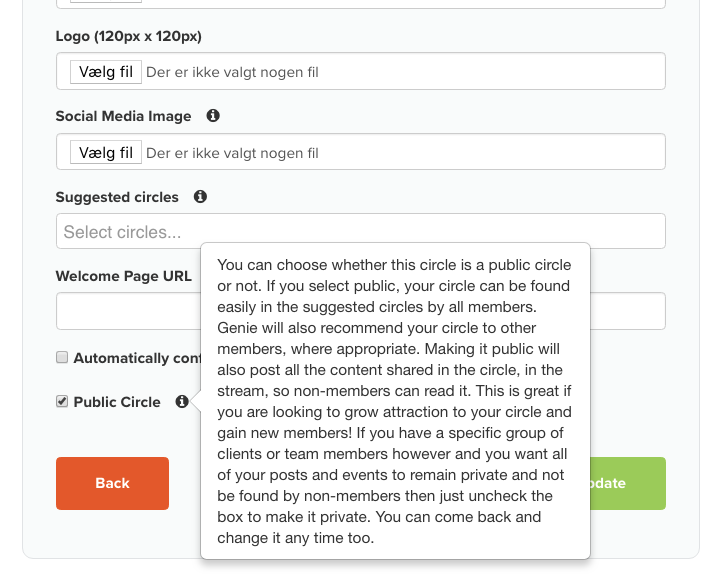Click the Social Media Image no-file-selected text
Screen dimensions: 713x581
[232, 153]
